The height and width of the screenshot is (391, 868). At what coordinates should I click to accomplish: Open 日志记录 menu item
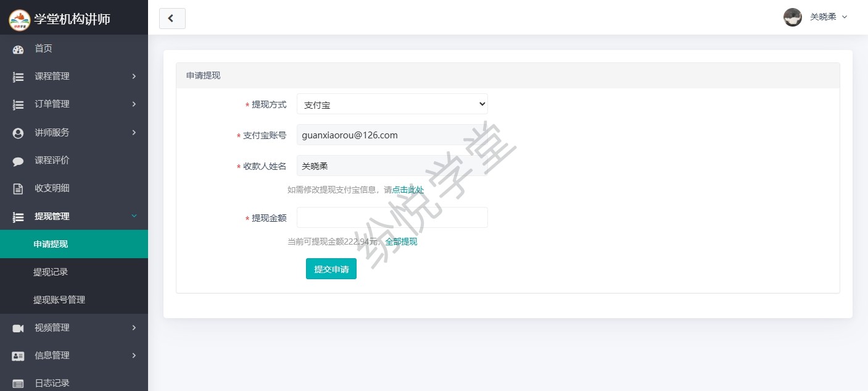(x=74, y=383)
